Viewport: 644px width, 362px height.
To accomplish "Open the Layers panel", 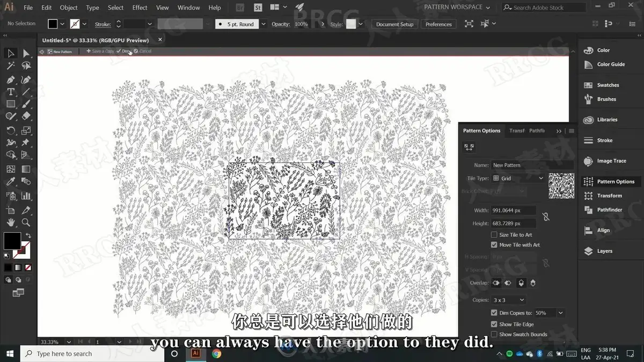I will (604, 251).
